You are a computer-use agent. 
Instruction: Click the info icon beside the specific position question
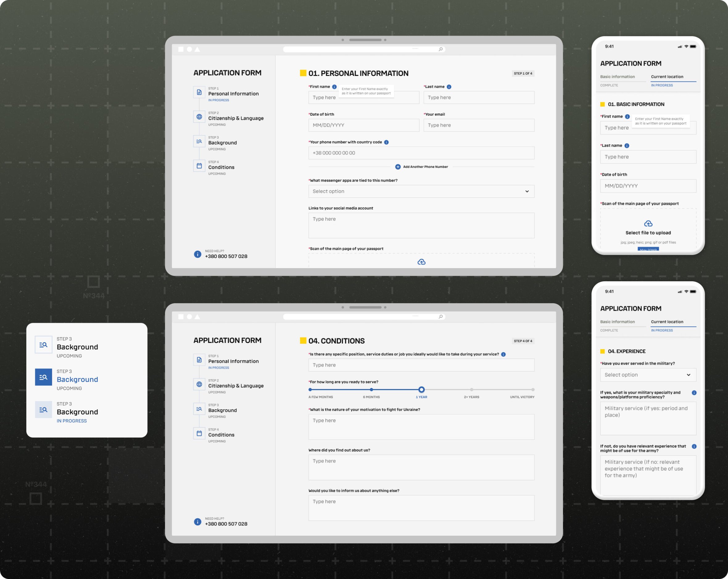tap(503, 354)
